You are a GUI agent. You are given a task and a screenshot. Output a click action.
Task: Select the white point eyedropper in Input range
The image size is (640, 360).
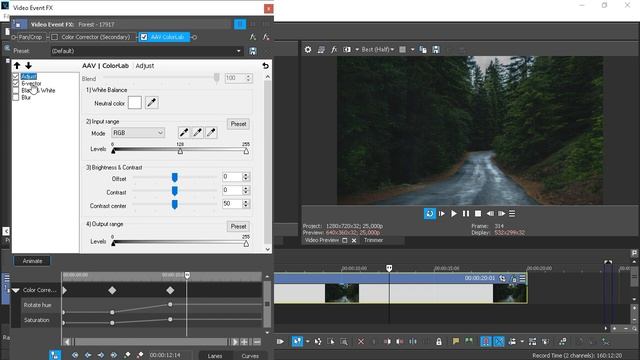coord(211,132)
